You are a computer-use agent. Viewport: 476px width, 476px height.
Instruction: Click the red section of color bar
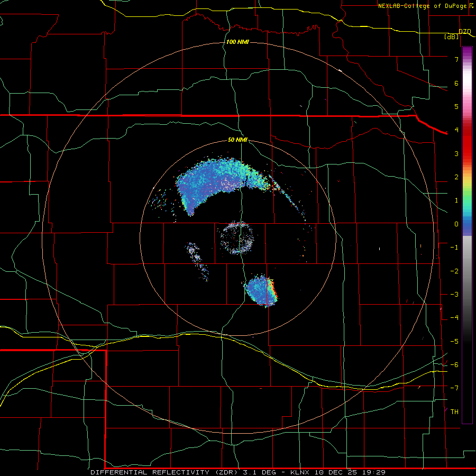[467, 143]
